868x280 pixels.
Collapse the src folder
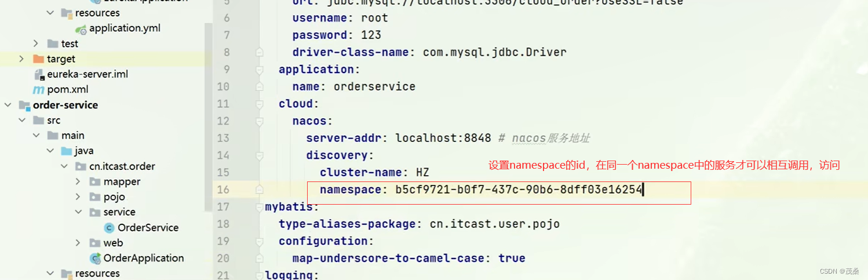pos(21,121)
